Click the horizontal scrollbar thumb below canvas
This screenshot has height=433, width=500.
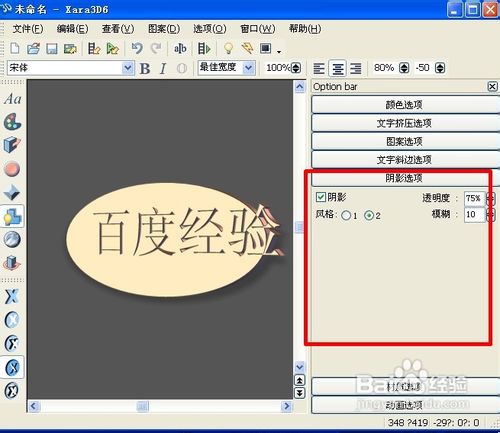[x=143, y=406]
